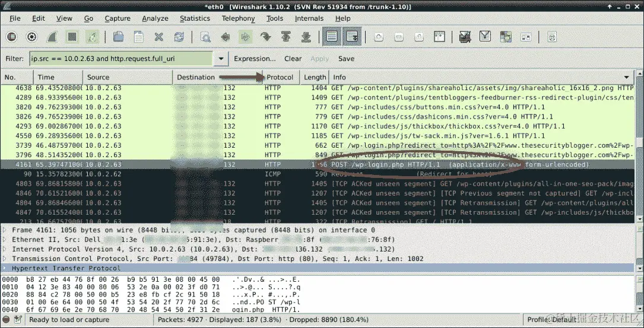This screenshot has width=644, height=328.
Task: Open the Capture menu
Action: (118, 18)
